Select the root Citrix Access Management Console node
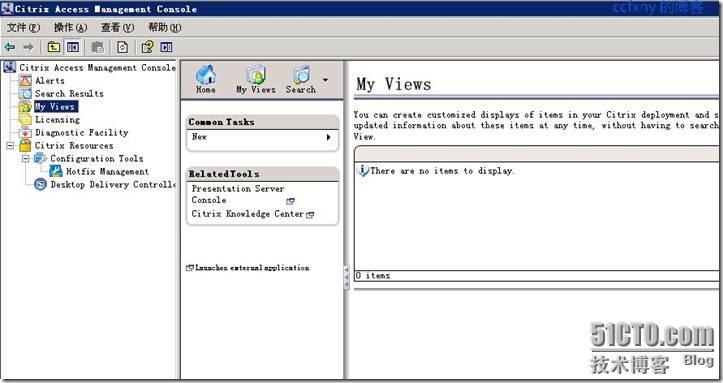 (97, 67)
